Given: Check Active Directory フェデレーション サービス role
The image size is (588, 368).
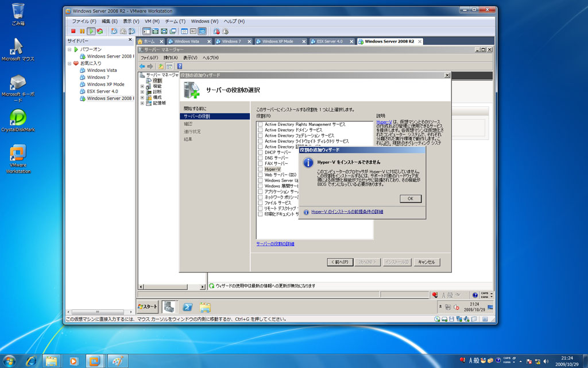Looking at the screenshot, I should [x=260, y=136].
